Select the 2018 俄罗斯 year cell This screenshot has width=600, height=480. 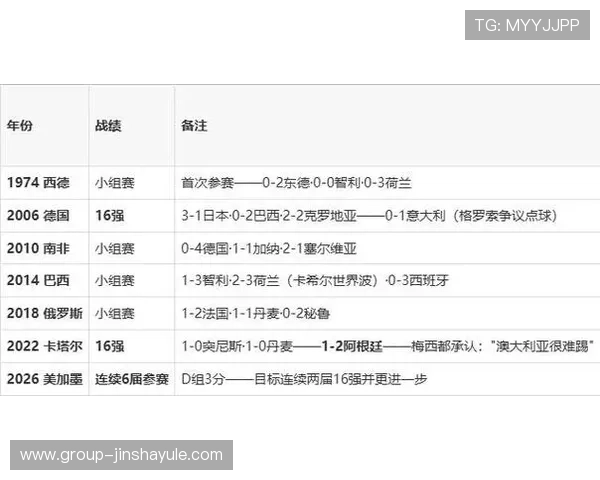(x=45, y=313)
